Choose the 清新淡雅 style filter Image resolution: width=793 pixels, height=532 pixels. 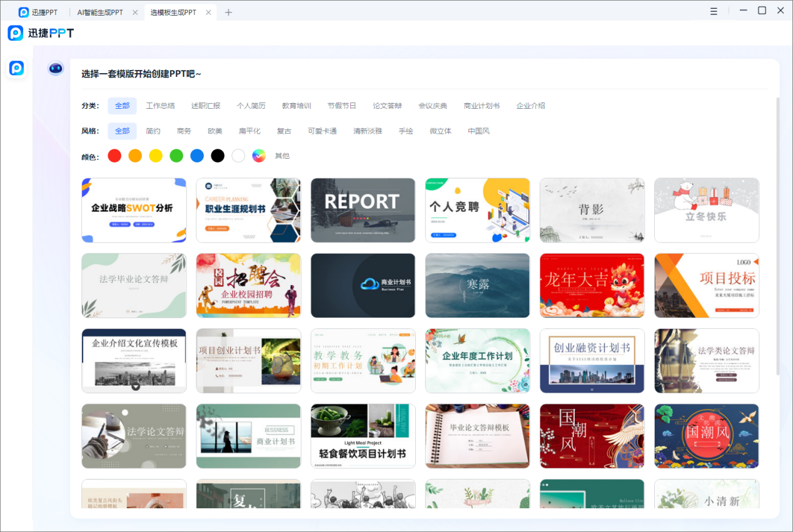click(368, 131)
